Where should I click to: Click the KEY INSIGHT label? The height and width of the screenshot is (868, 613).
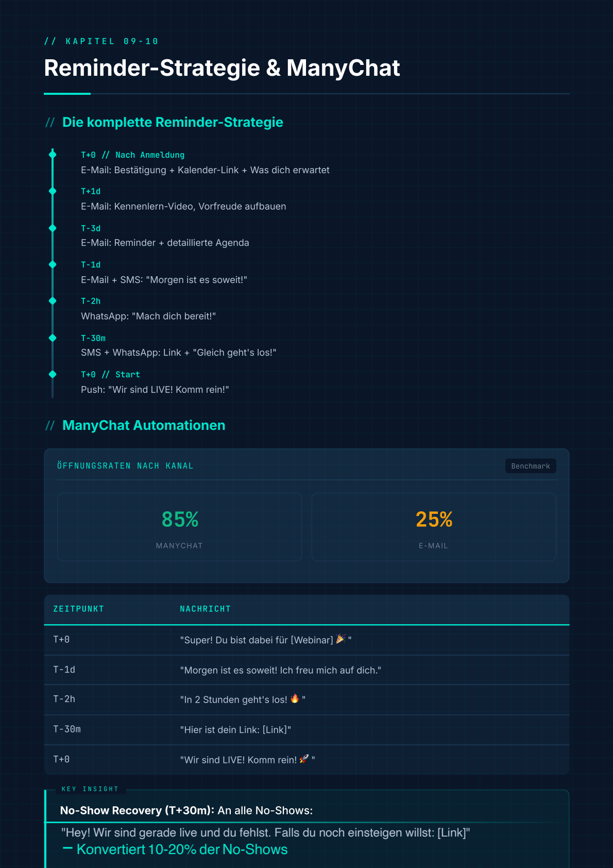pos(90,789)
